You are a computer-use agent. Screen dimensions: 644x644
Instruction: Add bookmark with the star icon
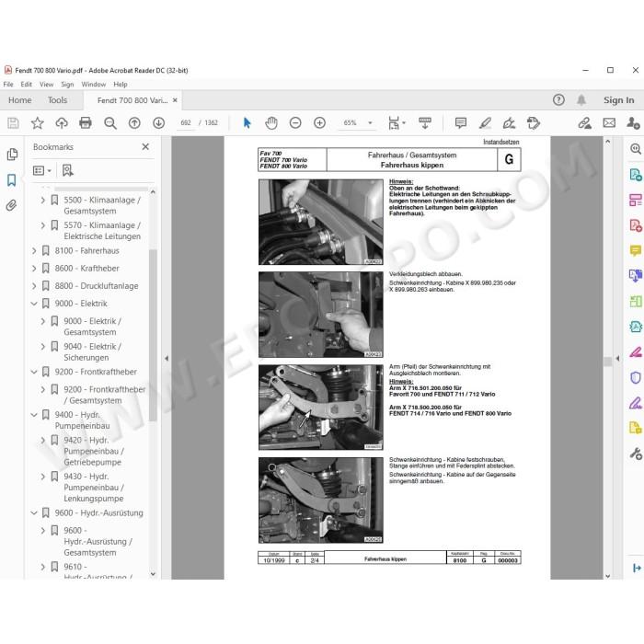click(x=38, y=122)
